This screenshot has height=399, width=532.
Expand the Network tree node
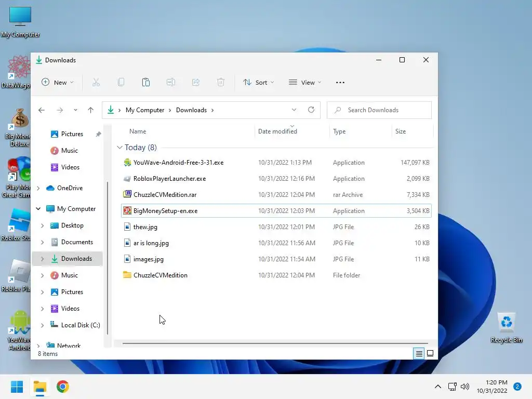pyautogui.click(x=38, y=345)
